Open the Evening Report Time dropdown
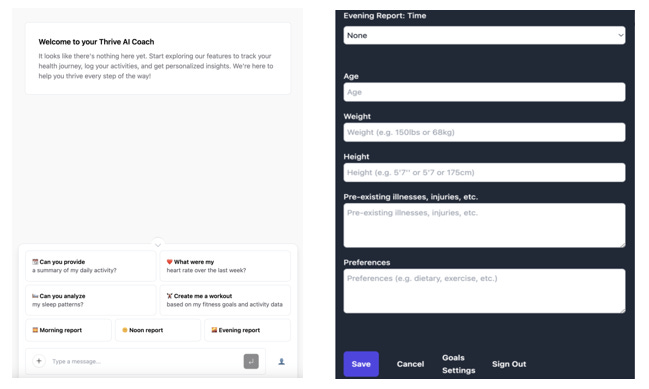 (484, 36)
